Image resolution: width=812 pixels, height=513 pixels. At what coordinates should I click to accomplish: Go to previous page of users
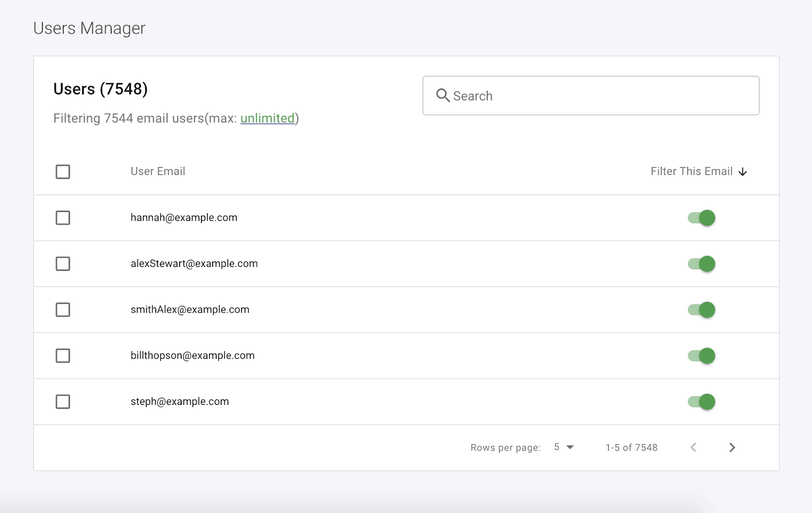pyautogui.click(x=693, y=448)
